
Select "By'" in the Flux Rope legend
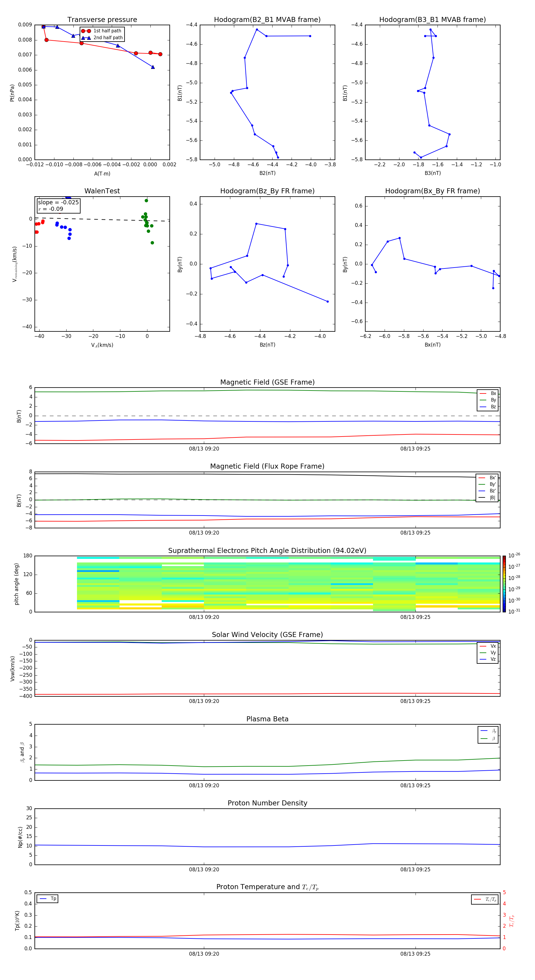coord(487,484)
